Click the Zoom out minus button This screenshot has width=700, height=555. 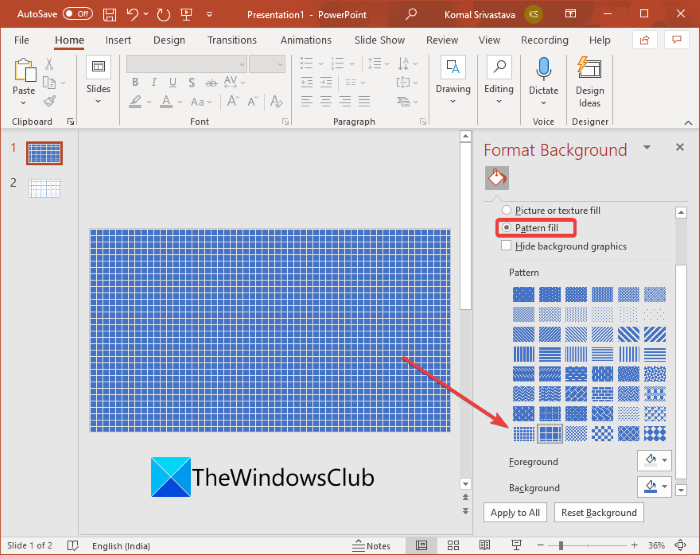(x=541, y=545)
